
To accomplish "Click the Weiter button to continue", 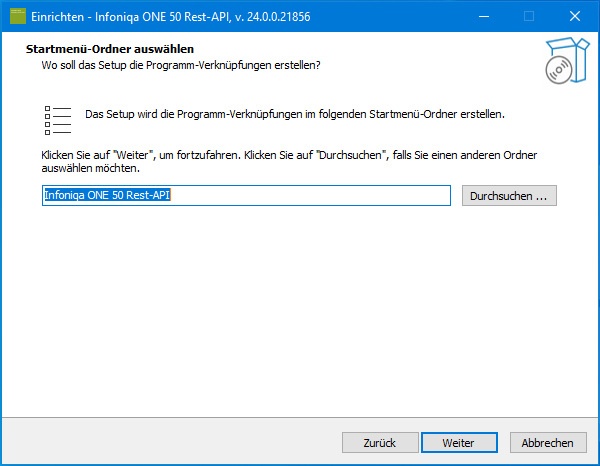I will point(459,443).
